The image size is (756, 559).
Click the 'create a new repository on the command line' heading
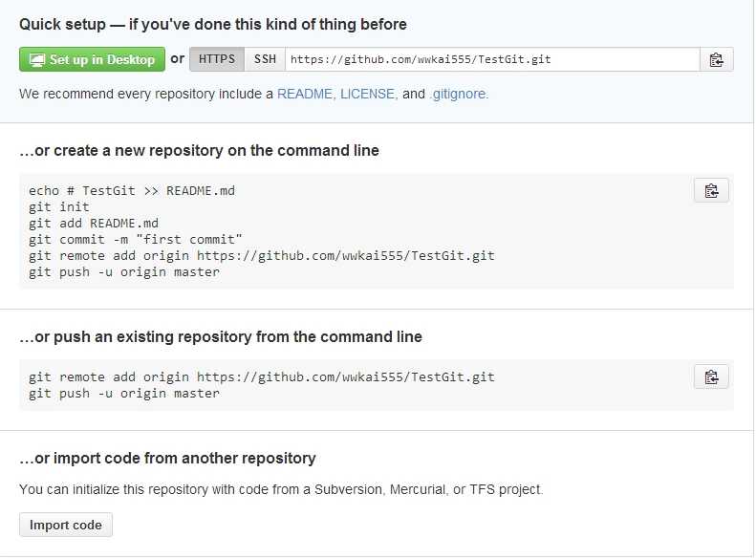pyautogui.click(x=199, y=150)
